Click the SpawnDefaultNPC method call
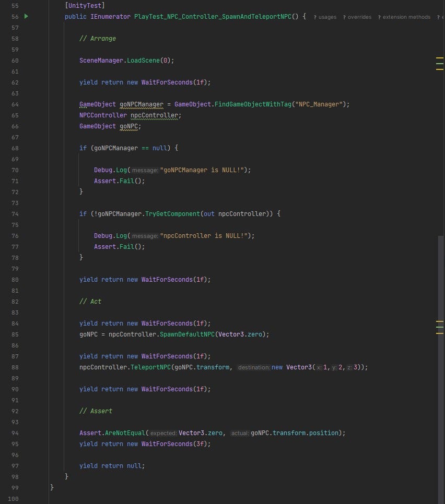This screenshot has width=445, height=504. point(187,334)
